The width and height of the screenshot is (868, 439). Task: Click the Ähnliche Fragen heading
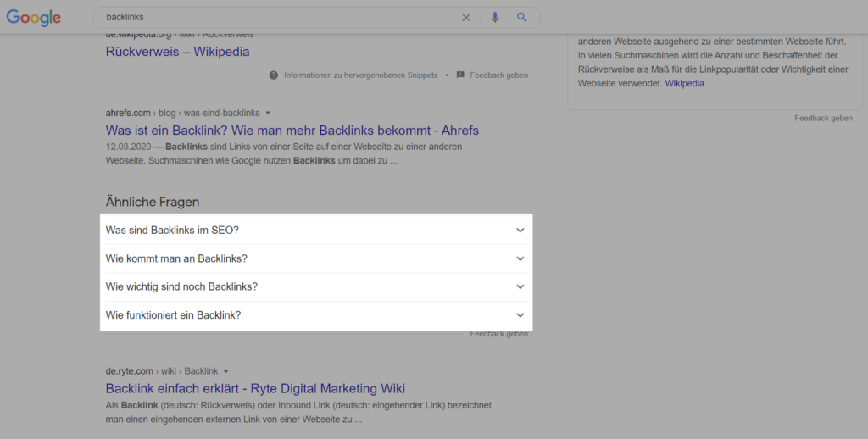[153, 202]
